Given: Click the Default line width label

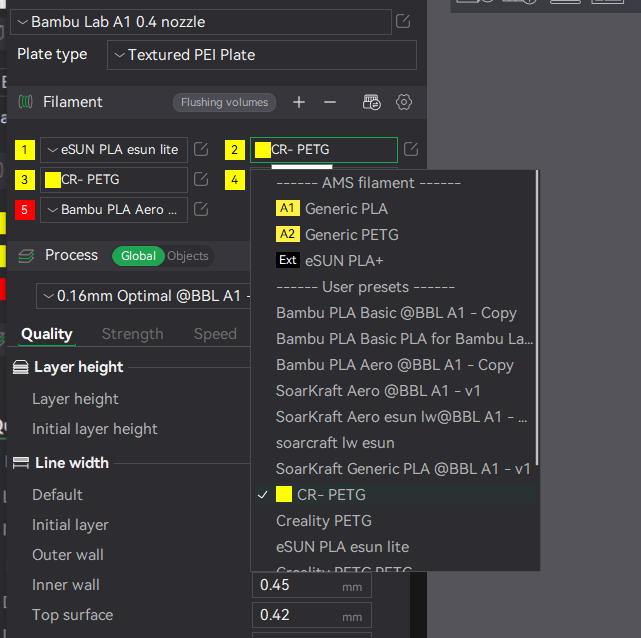Looking at the screenshot, I should pyautogui.click(x=57, y=495).
